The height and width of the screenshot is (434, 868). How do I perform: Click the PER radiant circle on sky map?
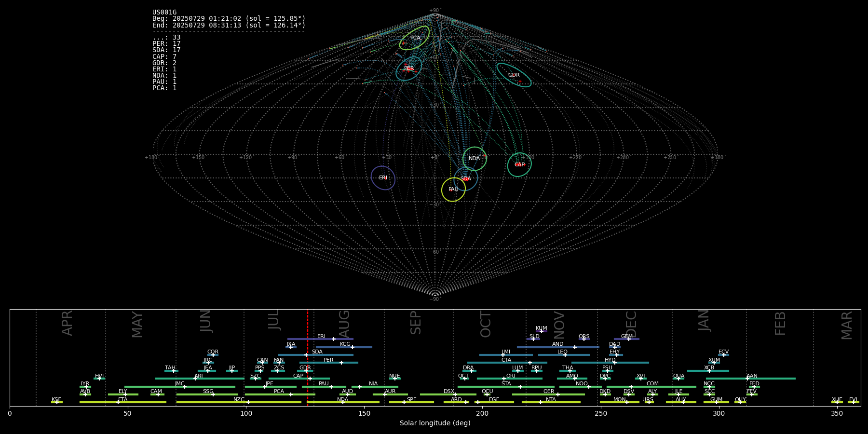[408, 68]
